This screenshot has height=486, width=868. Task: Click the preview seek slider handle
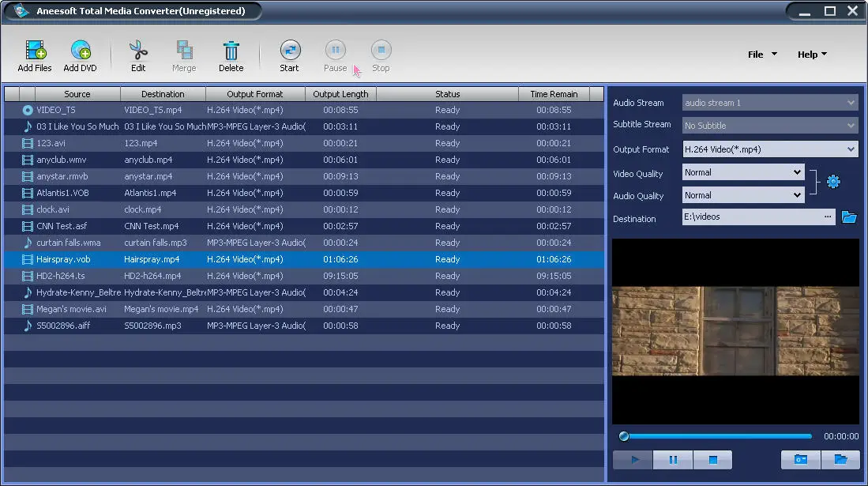click(624, 436)
